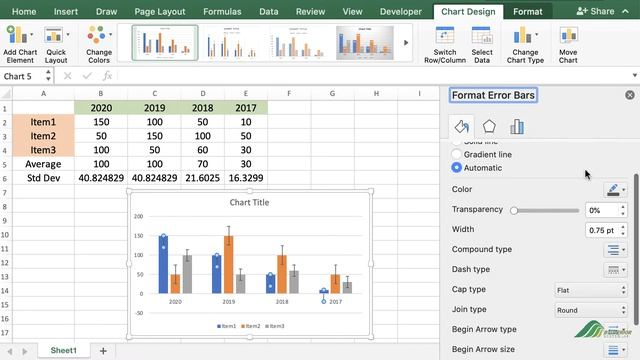Select the Item2 label cell
This screenshot has height=360, width=640.
tap(43, 136)
